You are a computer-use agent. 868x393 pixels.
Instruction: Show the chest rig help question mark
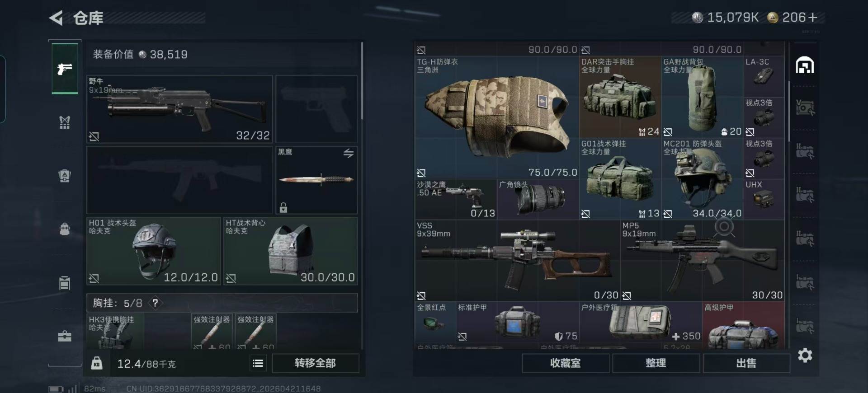[x=155, y=303]
